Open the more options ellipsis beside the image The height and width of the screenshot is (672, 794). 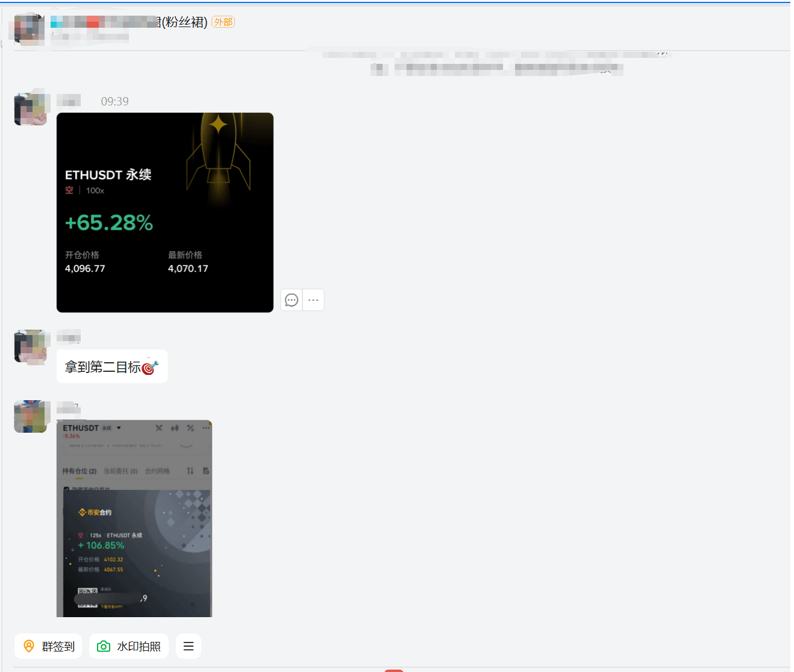313,300
